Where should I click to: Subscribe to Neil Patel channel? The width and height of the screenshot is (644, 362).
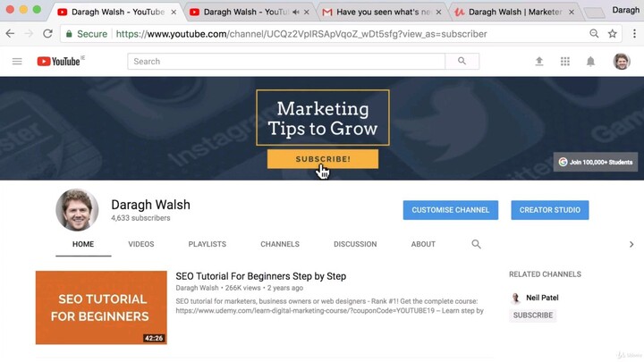coord(533,316)
